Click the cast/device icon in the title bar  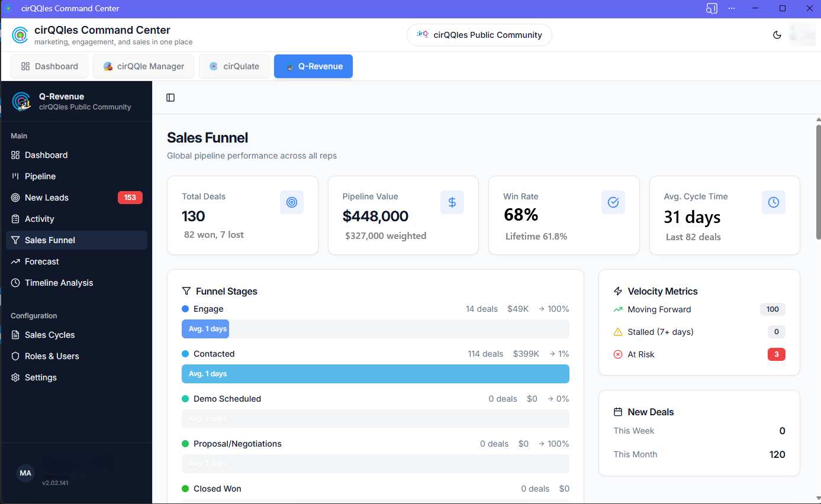(711, 8)
